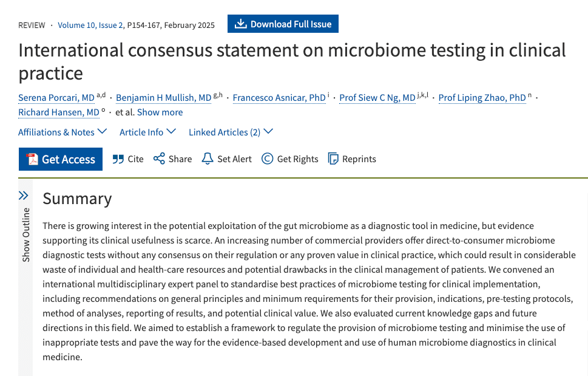
Task: Click the double-chevron Show Outline icon
Action: [x=24, y=196]
